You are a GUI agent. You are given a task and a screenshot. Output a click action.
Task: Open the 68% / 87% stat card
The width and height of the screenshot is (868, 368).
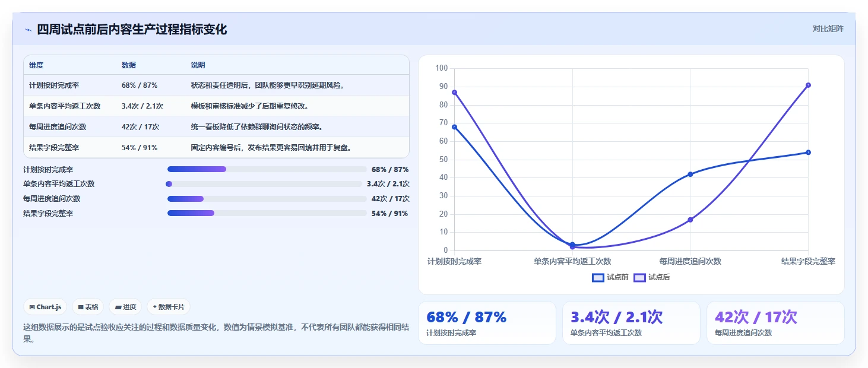coord(487,323)
